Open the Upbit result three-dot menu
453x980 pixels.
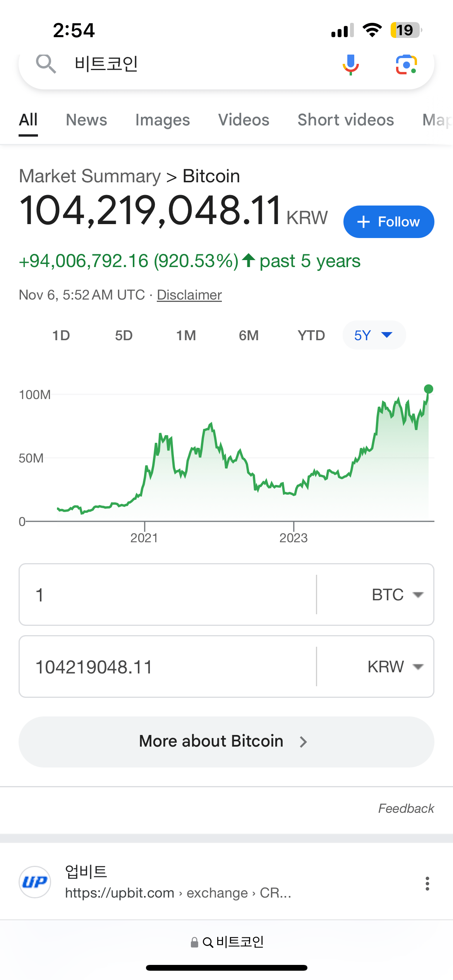coord(427,884)
